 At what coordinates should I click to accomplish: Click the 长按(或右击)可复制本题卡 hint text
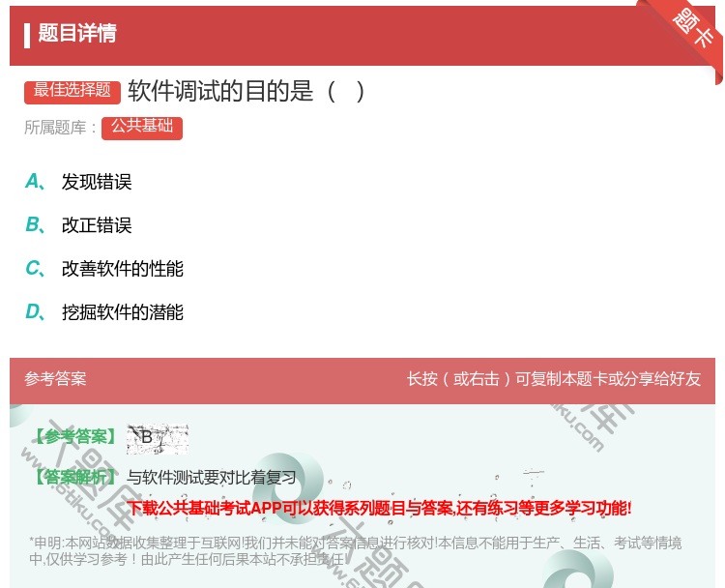pos(554,379)
